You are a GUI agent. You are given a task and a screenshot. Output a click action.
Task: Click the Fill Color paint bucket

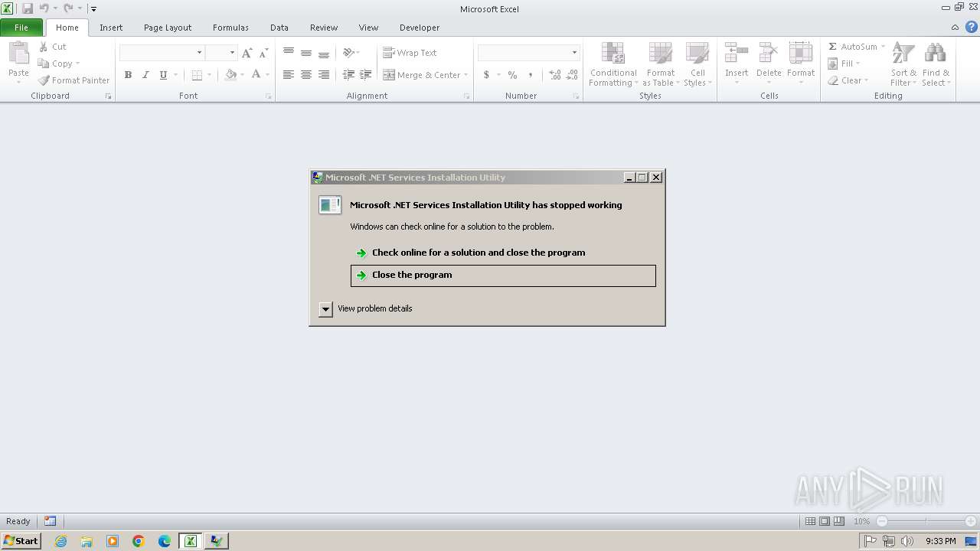coord(230,75)
